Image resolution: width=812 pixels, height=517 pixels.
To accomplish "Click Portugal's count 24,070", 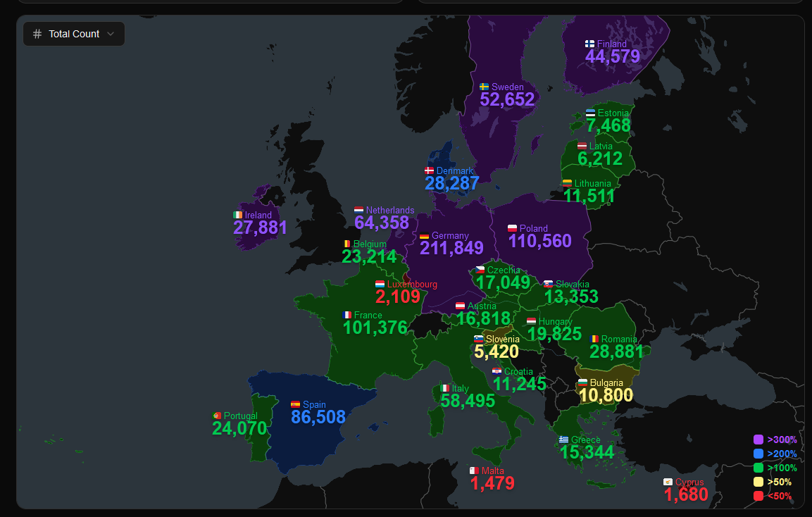I will (x=239, y=428).
